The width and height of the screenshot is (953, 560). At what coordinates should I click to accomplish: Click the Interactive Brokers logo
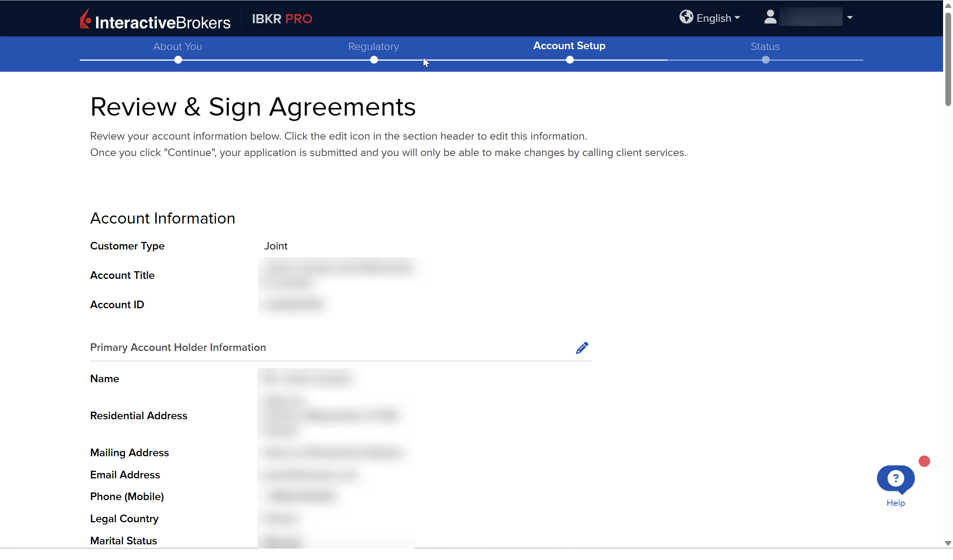[x=155, y=19]
